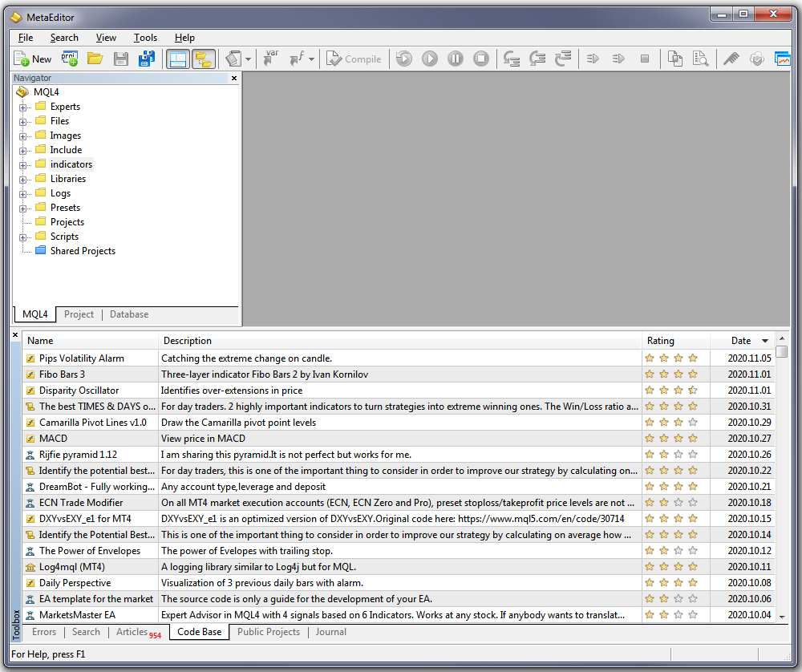This screenshot has height=672, width=802.
Task: Click the Stop profiling icon
Action: coord(645,59)
